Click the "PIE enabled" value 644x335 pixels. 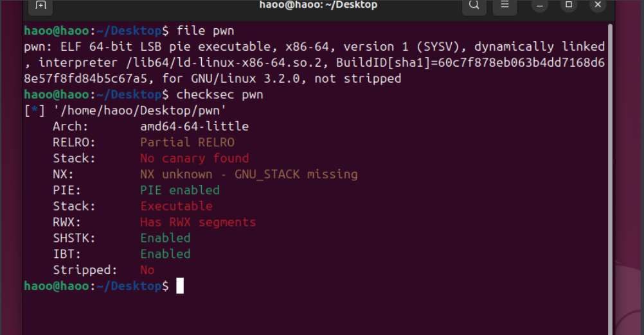[x=180, y=191]
